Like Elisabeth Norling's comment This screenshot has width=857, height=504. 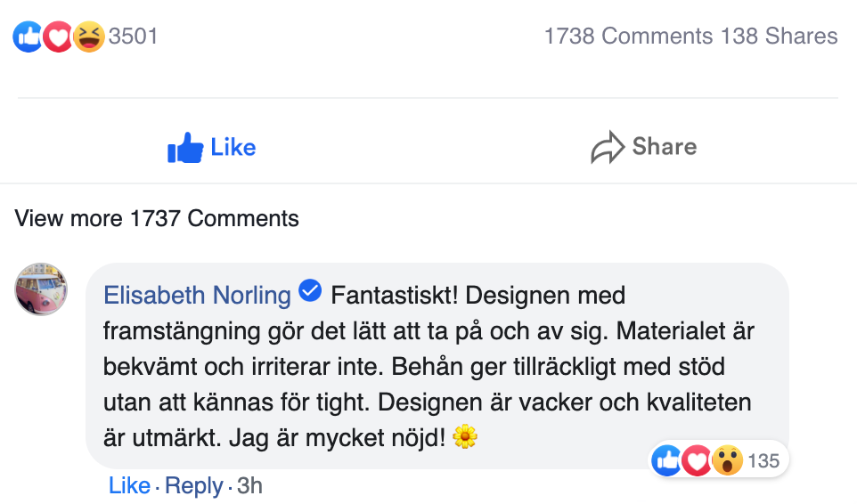(129, 486)
